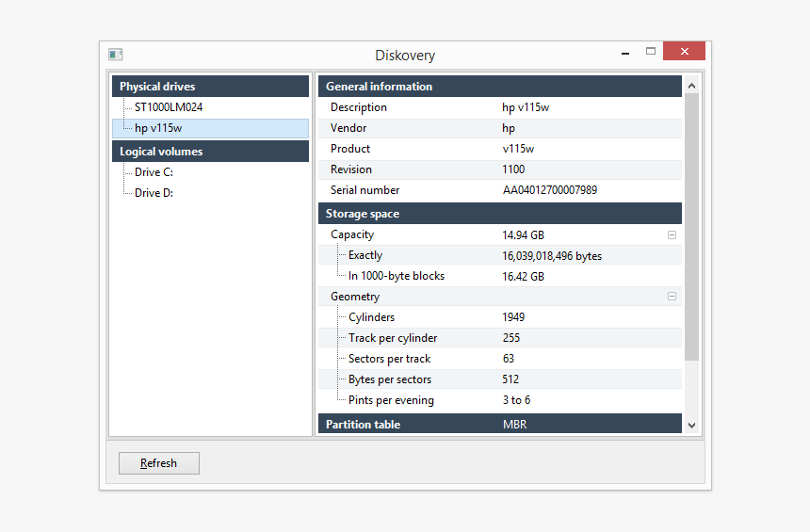Image resolution: width=810 pixels, height=532 pixels.
Task: Click the Physical drives header
Action: [x=210, y=87]
